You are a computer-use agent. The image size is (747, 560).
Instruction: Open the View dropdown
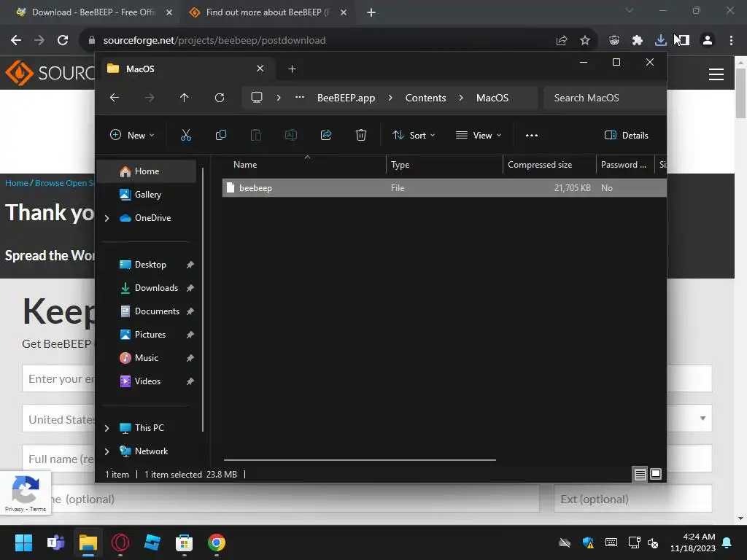coord(479,135)
